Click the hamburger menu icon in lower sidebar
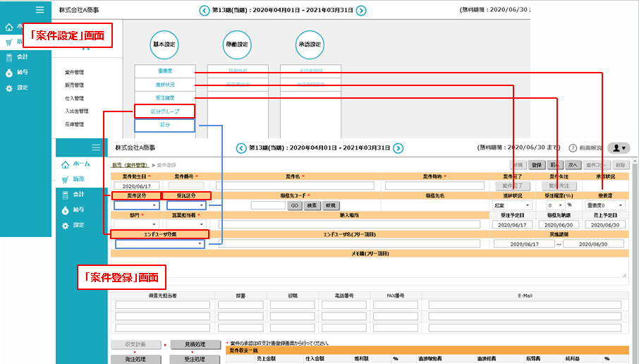 pyautogui.click(x=97, y=147)
